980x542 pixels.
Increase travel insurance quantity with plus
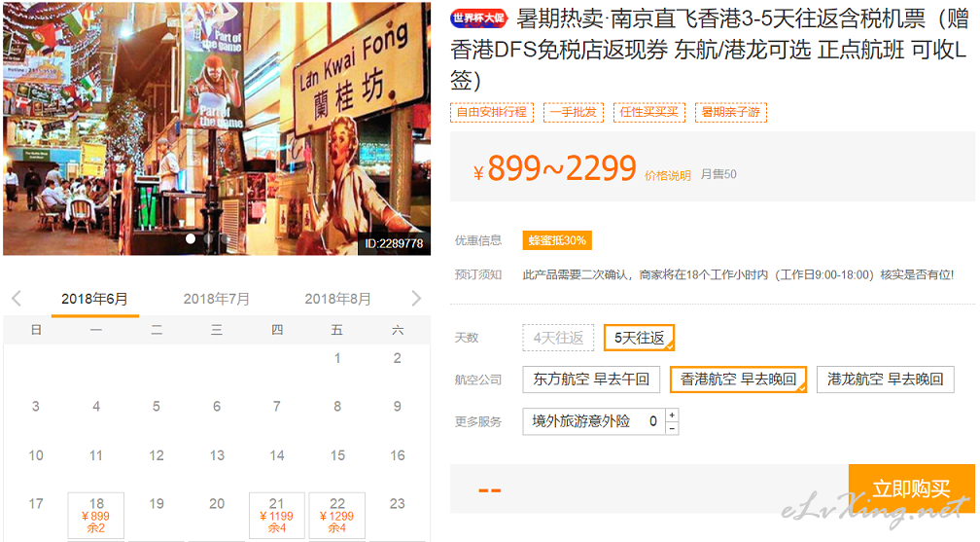(672, 415)
